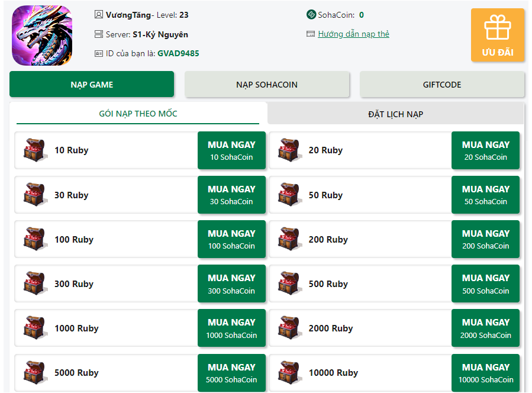Switch to ĐẶT LỊCH NẠP sub-tab
The height and width of the screenshot is (393, 532).
point(396,114)
